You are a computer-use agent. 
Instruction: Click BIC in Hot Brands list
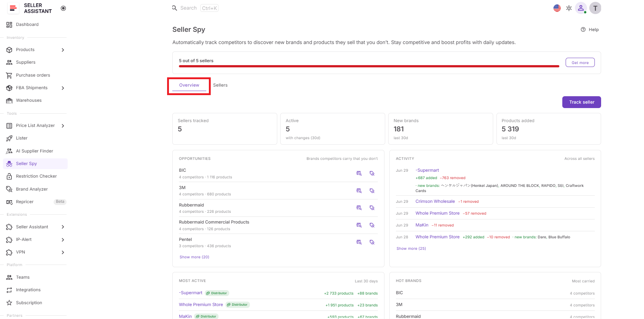[x=399, y=293]
